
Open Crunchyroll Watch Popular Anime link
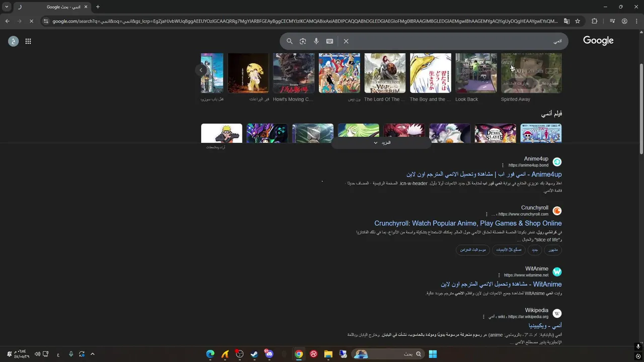coord(468,223)
